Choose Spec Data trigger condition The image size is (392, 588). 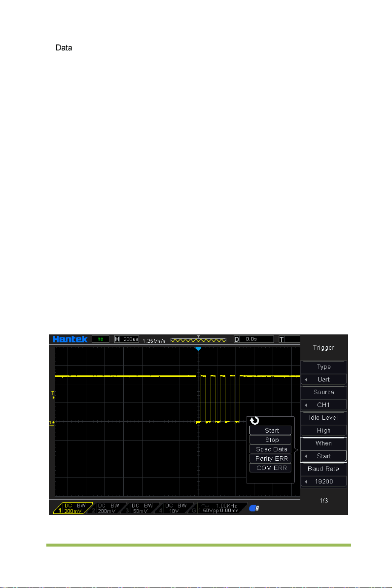(x=271, y=449)
